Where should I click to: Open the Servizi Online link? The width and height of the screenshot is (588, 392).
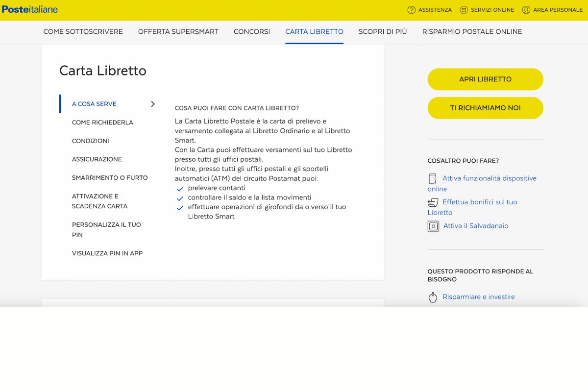(492, 10)
